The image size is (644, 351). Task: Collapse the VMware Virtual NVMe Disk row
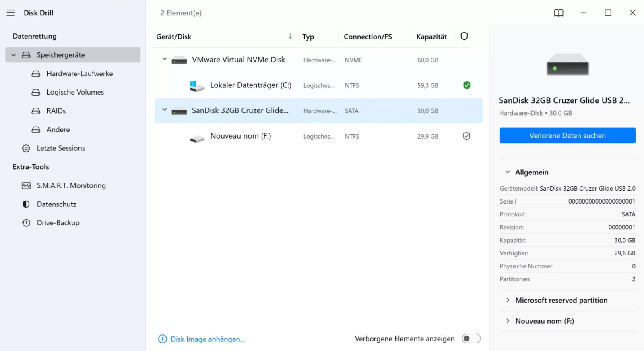164,59
